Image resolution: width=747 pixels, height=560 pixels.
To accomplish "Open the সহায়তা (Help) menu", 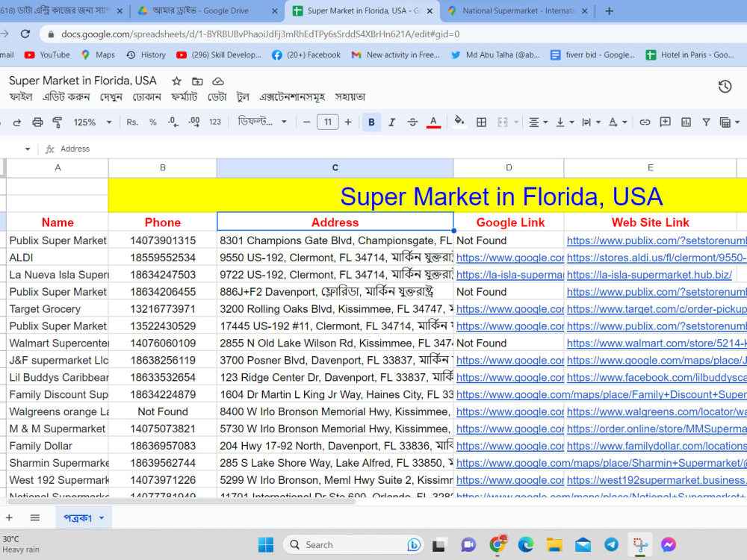I will tap(350, 97).
